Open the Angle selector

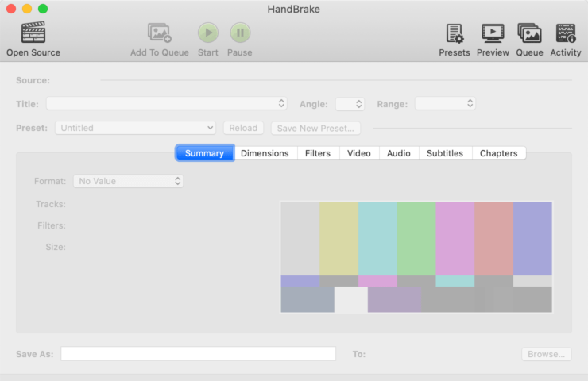(x=350, y=104)
